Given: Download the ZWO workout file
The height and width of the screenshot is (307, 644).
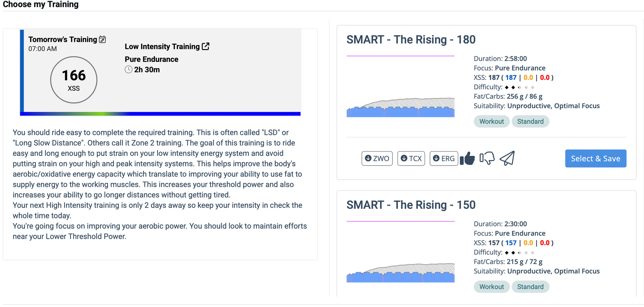Looking at the screenshot, I should click(x=377, y=159).
